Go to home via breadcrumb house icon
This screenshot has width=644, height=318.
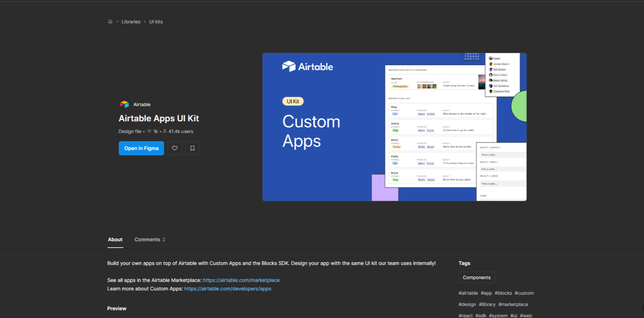point(110,22)
